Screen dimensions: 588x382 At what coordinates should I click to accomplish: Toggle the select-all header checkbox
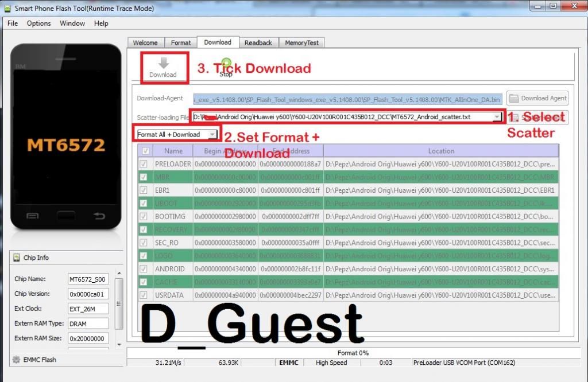(145, 151)
